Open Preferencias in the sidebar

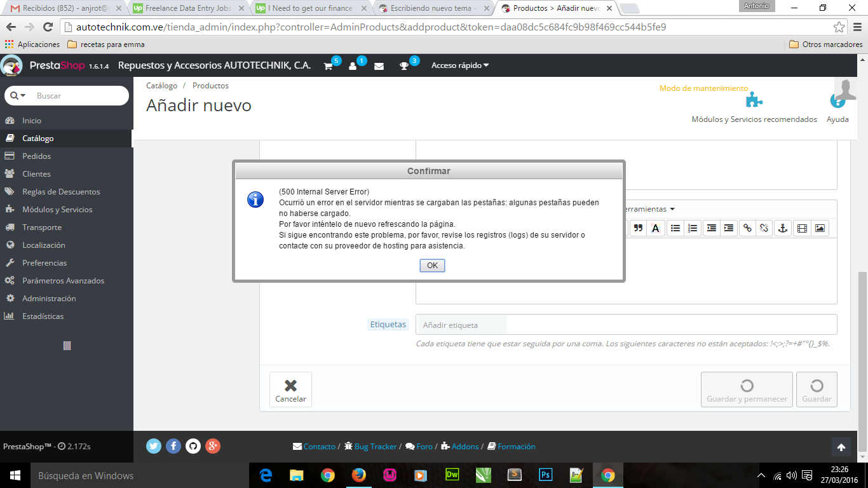[x=67, y=262]
